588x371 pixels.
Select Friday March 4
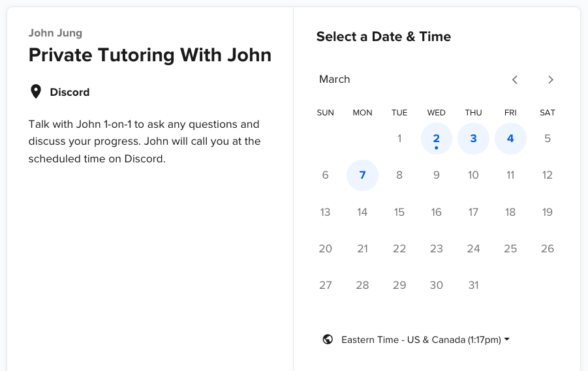[510, 139]
